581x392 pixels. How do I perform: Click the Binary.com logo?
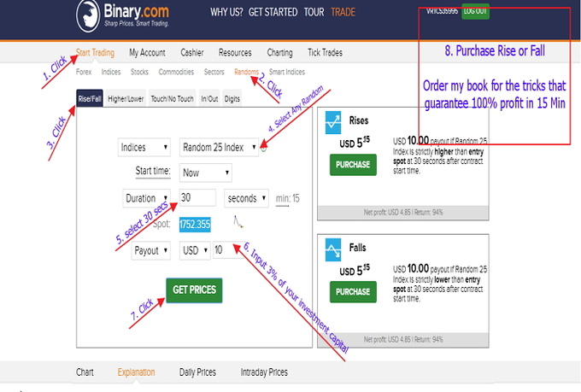(x=122, y=15)
